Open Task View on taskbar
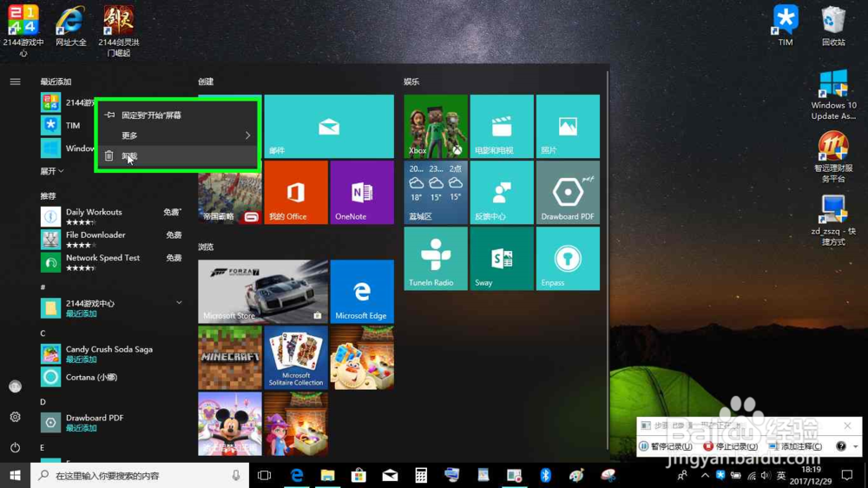 pos(265,475)
